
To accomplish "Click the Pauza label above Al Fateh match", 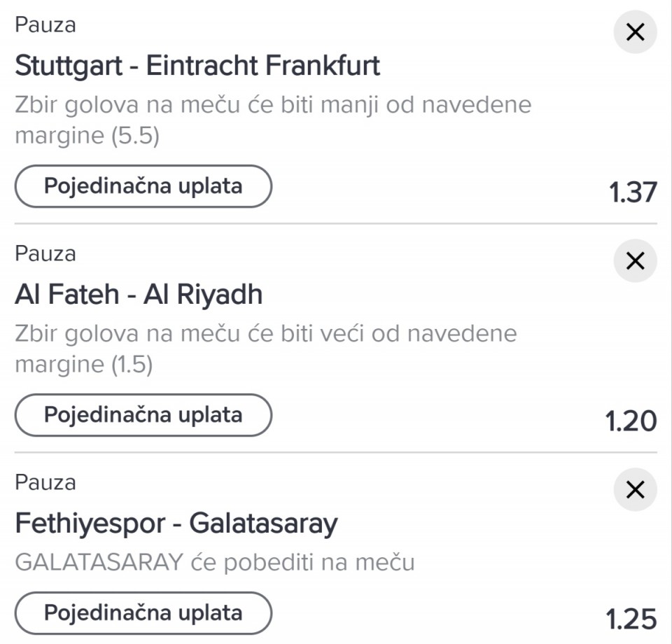I will point(45,253).
